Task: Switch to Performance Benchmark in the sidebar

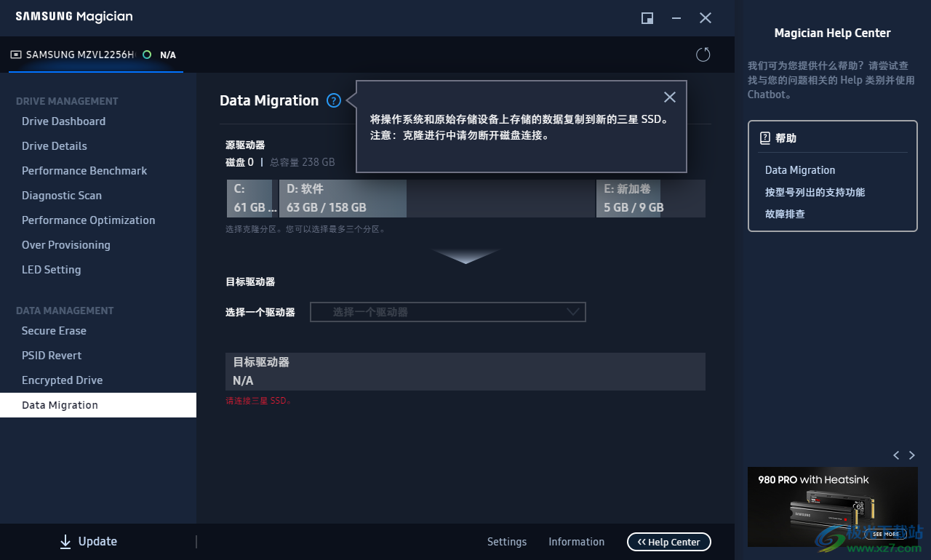Action: coord(84,170)
